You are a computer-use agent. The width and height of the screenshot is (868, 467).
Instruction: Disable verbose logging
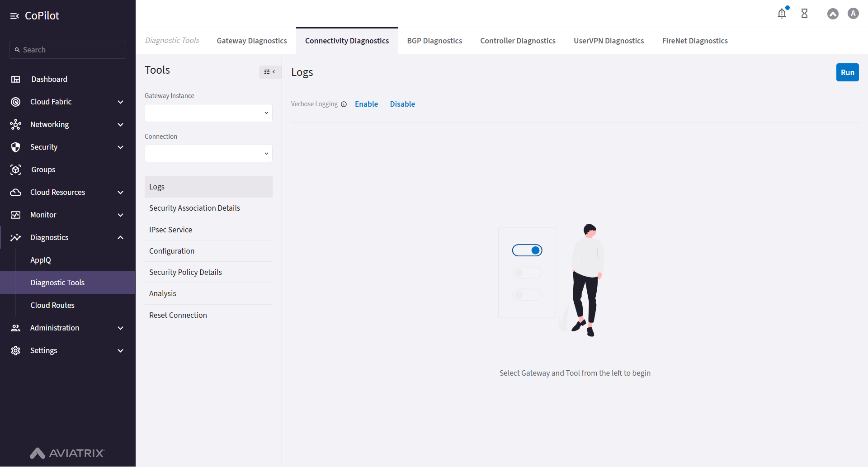[402, 104]
